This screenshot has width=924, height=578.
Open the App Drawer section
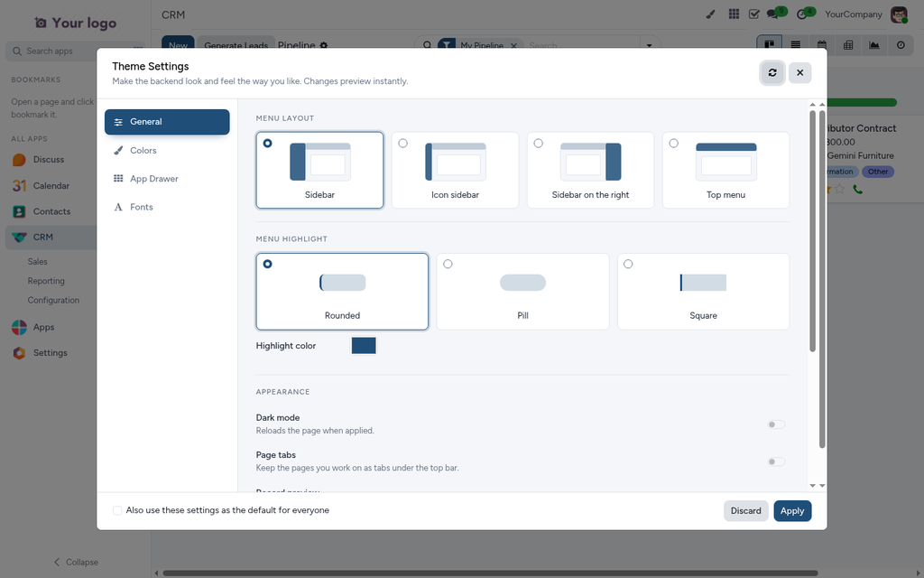click(167, 179)
